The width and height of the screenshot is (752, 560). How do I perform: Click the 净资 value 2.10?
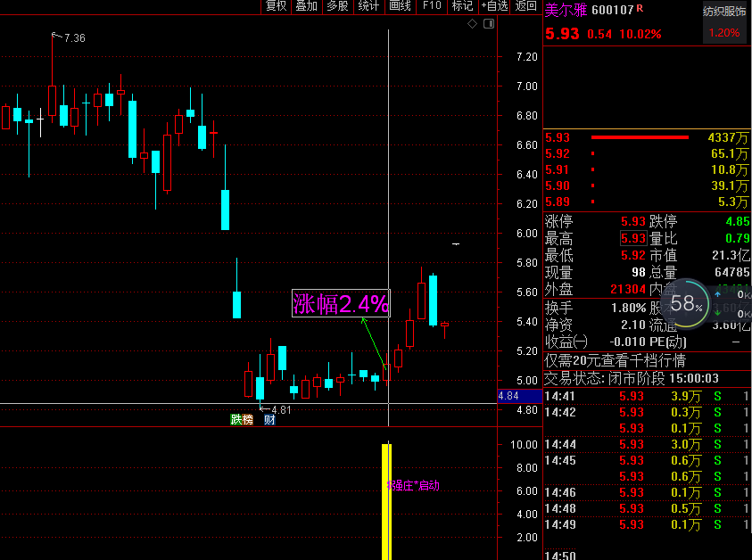[633, 325]
